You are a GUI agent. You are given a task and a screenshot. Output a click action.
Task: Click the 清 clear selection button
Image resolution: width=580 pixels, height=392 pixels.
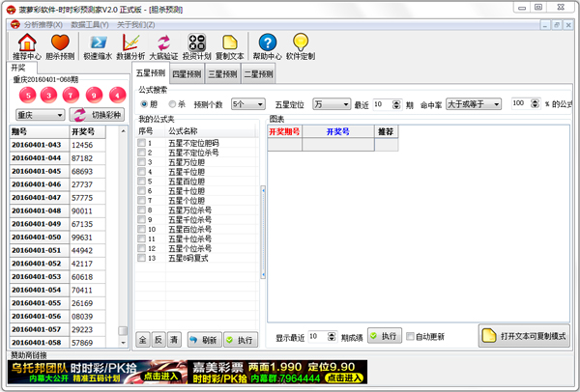tap(174, 340)
